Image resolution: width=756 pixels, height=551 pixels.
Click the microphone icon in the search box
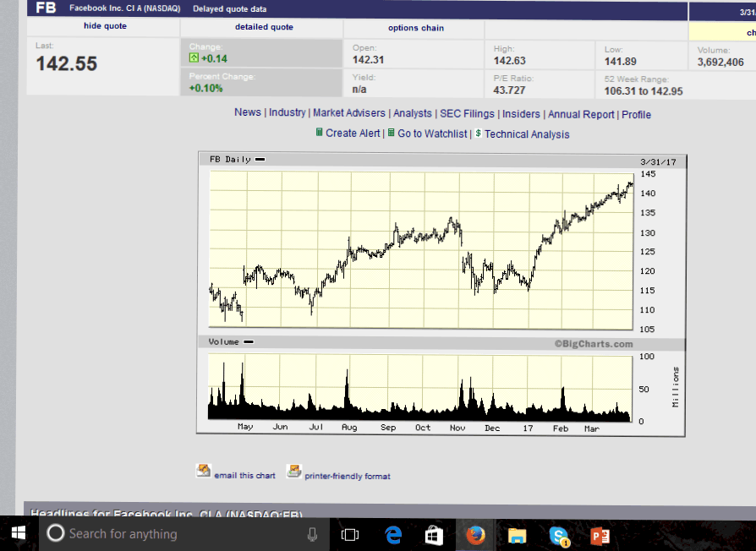(312, 534)
